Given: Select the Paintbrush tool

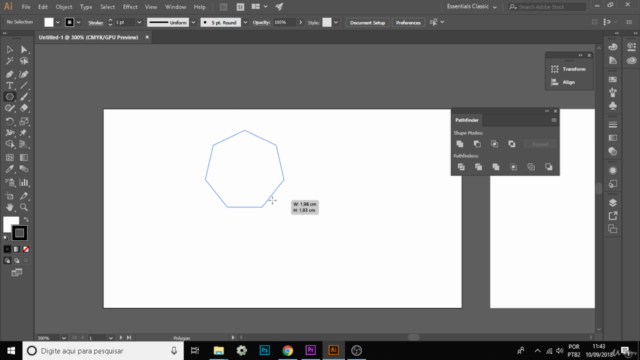Looking at the screenshot, I should click(24, 97).
